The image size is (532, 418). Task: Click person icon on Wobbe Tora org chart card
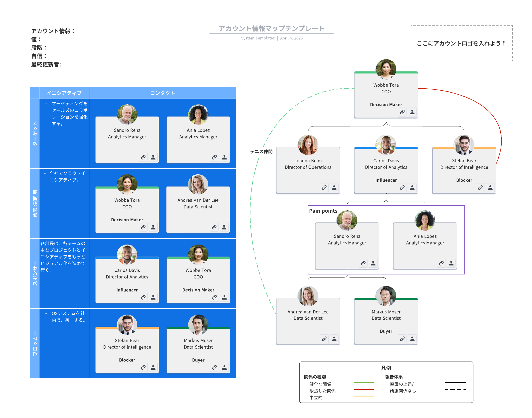point(412,112)
